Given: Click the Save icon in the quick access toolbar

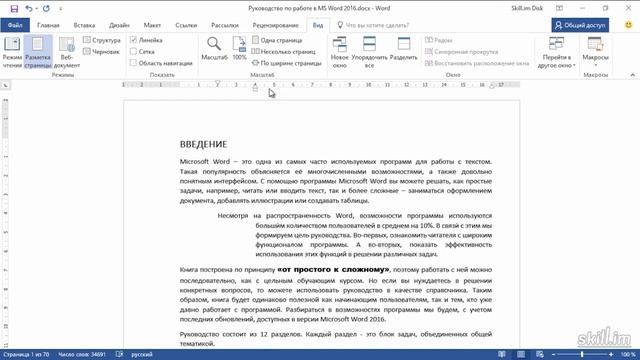Looking at the screenshot, I should 14,8.
